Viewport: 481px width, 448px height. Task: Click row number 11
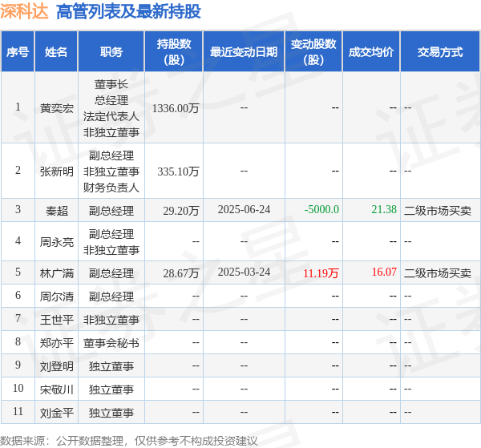pyautogui.click(x=18, y=411)
